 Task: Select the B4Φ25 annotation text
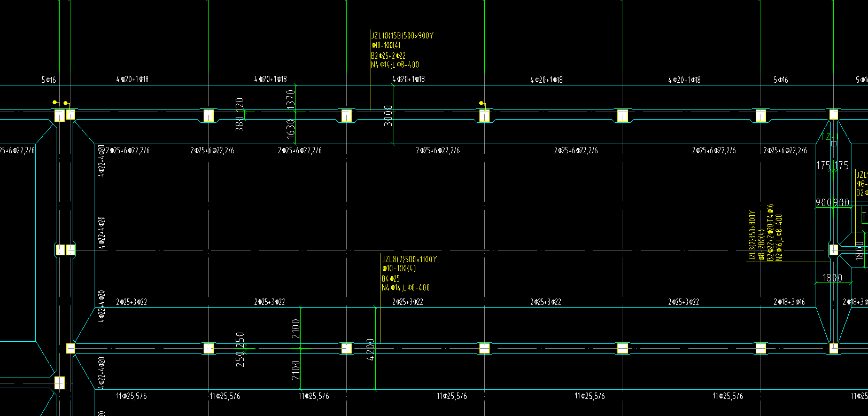coord(391,279)
